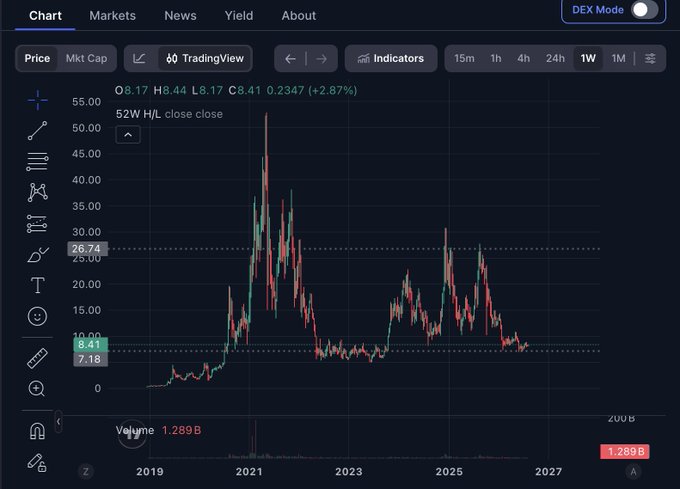Open the Fibonacci retracement tool
Viewport: 680px width, 489px height.
37,162
